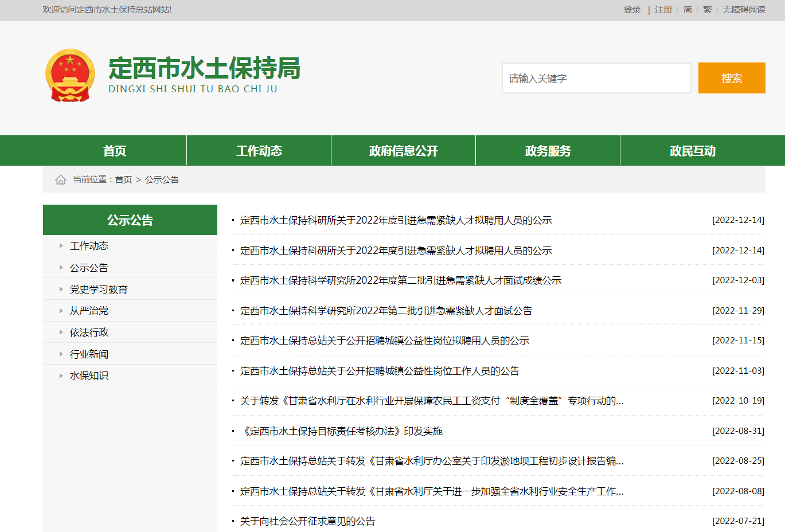Select 依法行政 in the sidebar
785x532 pixels.
point(89,332)
